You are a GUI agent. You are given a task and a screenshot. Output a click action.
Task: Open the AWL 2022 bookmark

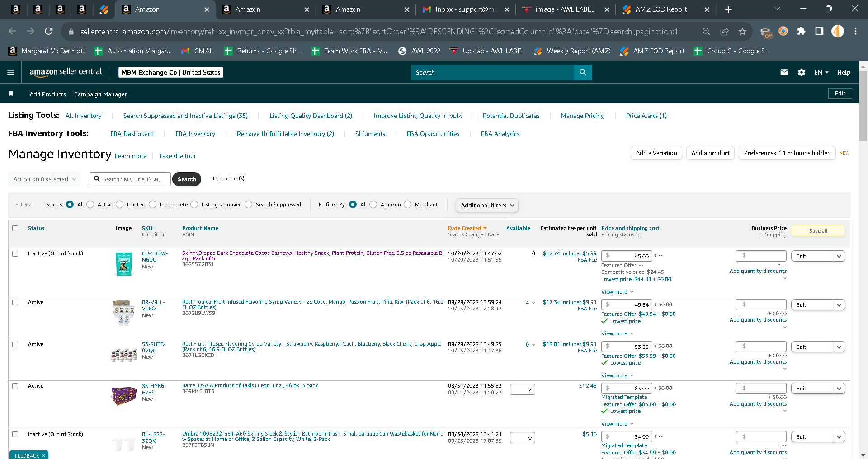(419, 51)
